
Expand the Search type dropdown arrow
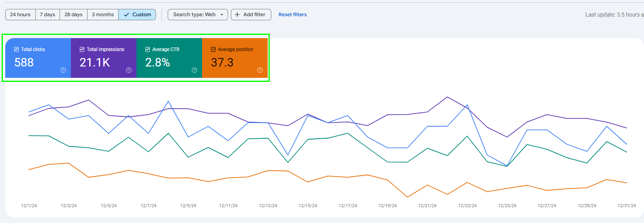(x=222, y=15)
